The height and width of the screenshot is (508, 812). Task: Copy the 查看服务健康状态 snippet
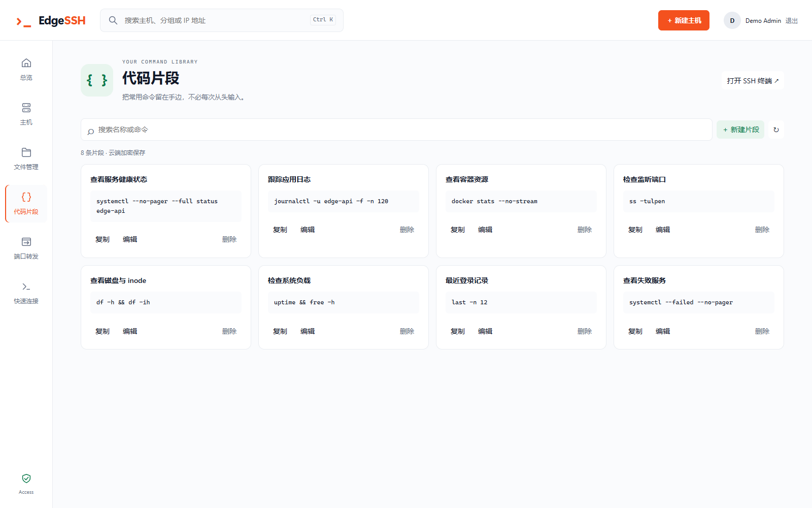[103, 239]
